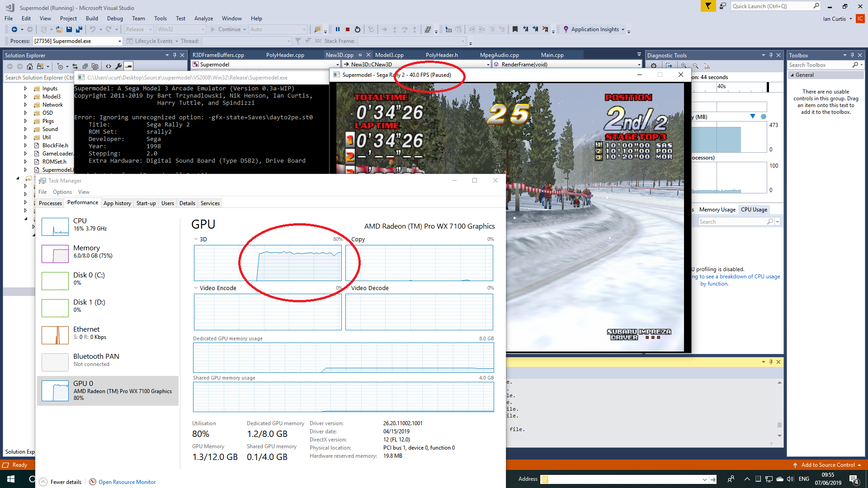Open Diagnostic Tools settings gear icon
This screenshot has width=868, height=488.
[654, 66]
